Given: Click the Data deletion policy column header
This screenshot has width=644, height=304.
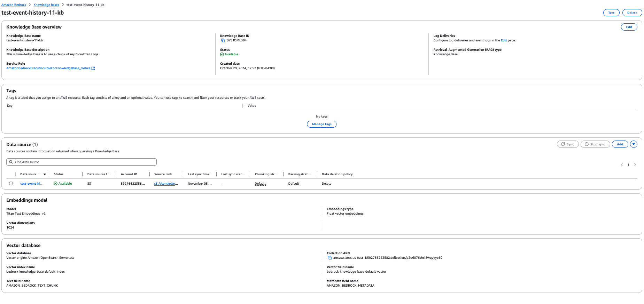Looking at the screenshot, I should pyautogui.click(x=337, y=174).
